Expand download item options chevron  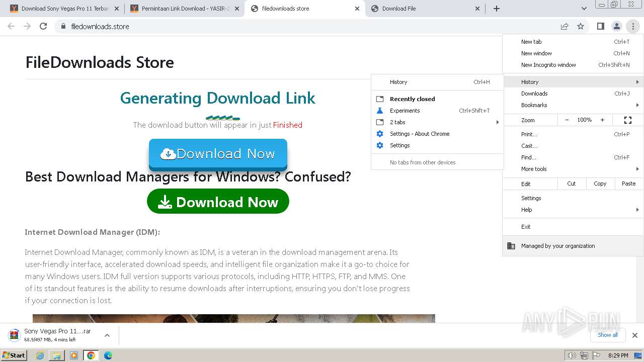click(107, 335)
